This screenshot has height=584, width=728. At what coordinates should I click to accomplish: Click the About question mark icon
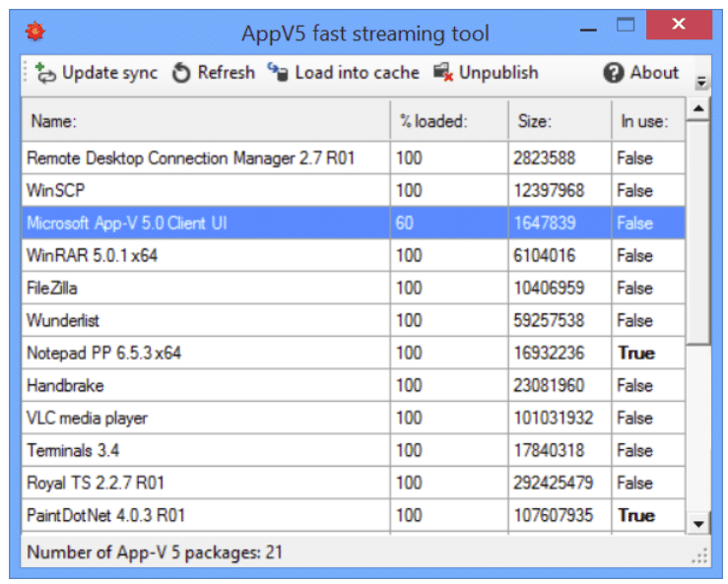point(614,73)
